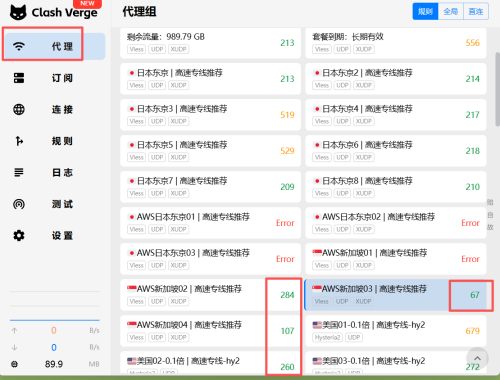Test delay 519 of 日本东京3
This screenshot has width=500, height=380.
click(287, 115)
